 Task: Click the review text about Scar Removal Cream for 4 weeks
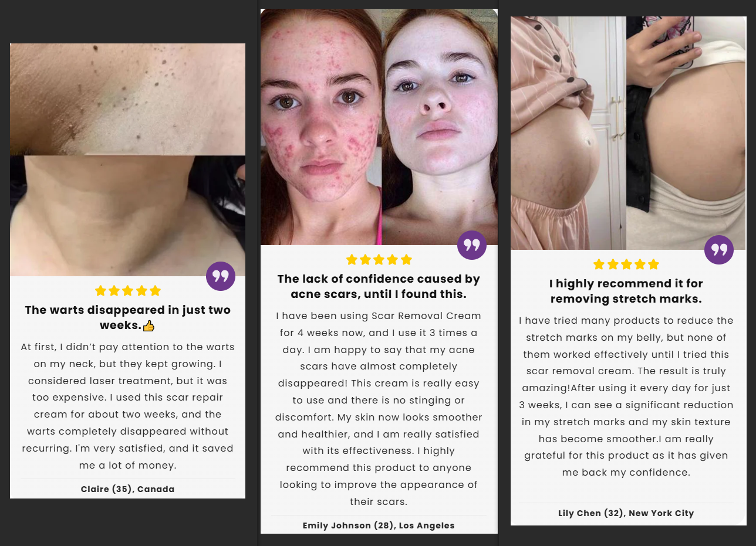click(x=379, y=409)
